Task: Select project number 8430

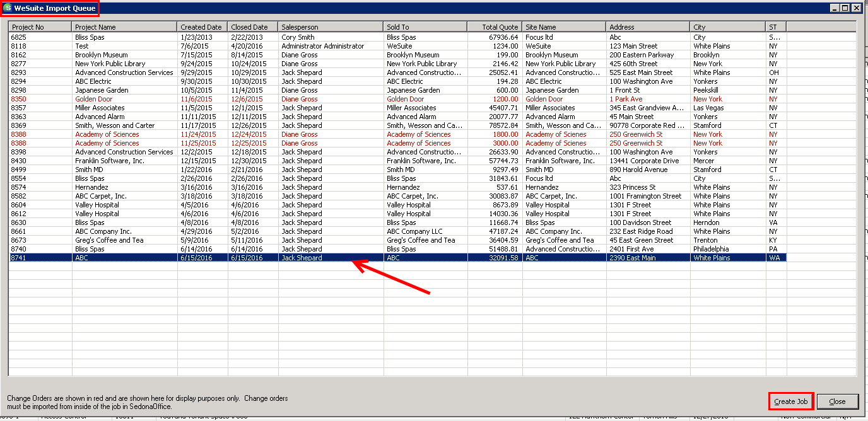Action: (19, 161)
